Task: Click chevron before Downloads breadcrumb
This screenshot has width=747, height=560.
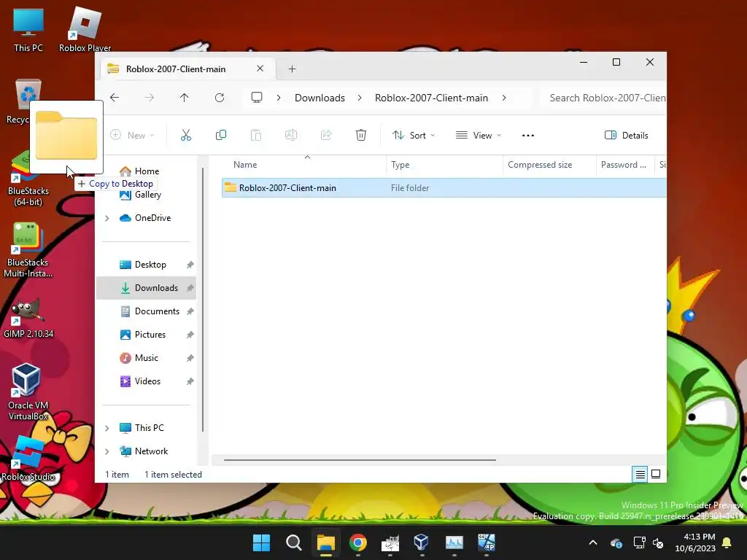Action: click(279, 98)
